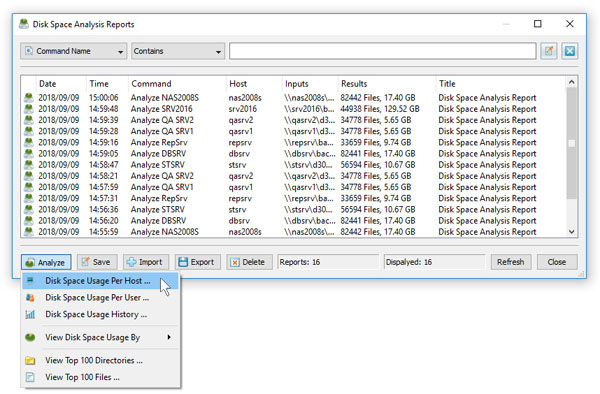
Task: Sort by the Command column header
Action: pos(177,84)
